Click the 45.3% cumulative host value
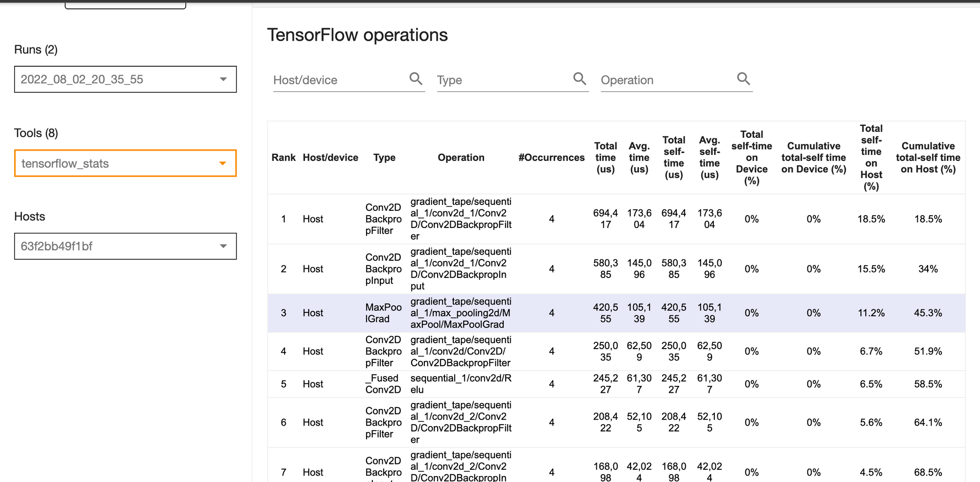Screen dimensions: 980x482 (x=928, y=313)
